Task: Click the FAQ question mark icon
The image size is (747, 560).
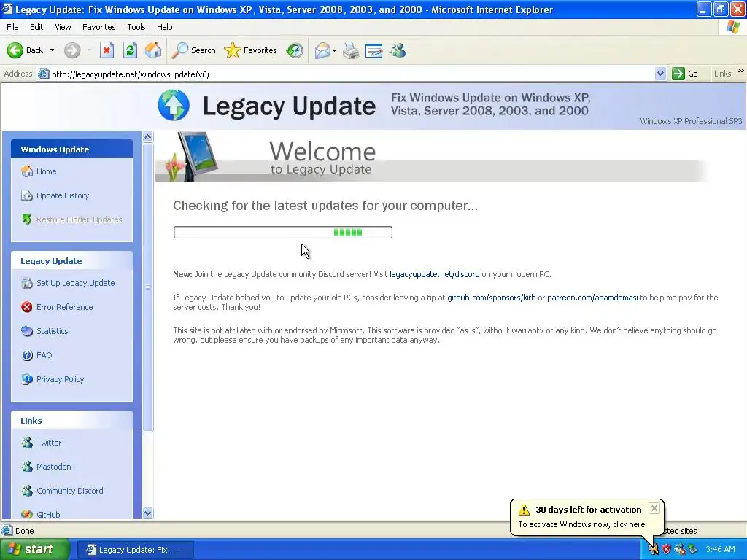Action: (27, 355)
